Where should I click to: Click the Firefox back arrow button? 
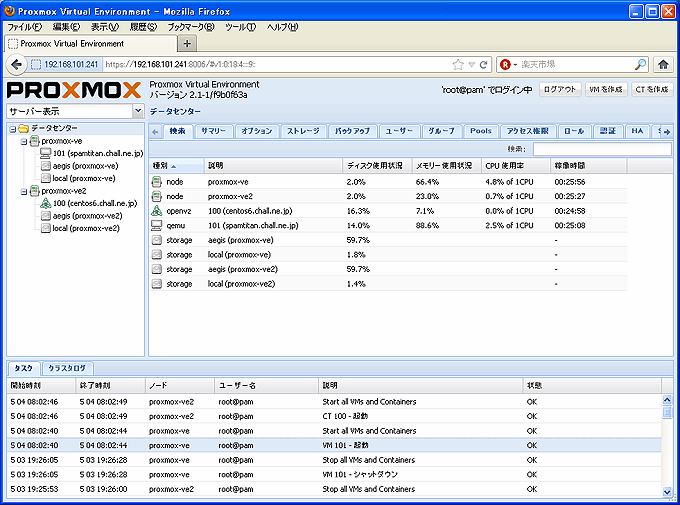(x=16, y=65)
